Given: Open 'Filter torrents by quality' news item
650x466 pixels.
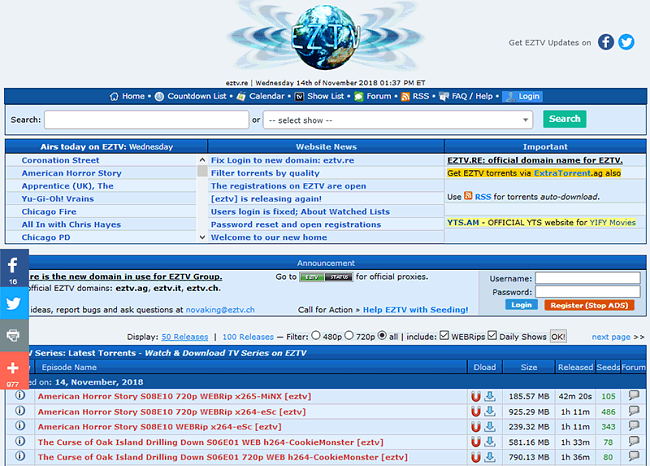Looking at the screenshot, I should click(265, 173).
